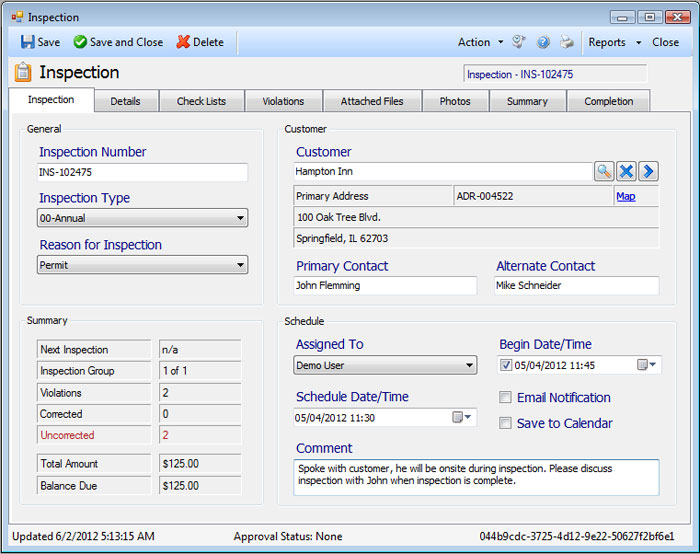Select the ADR-004522 address code
Viewport: 700px width, 554px height.
tap(533, 196)
